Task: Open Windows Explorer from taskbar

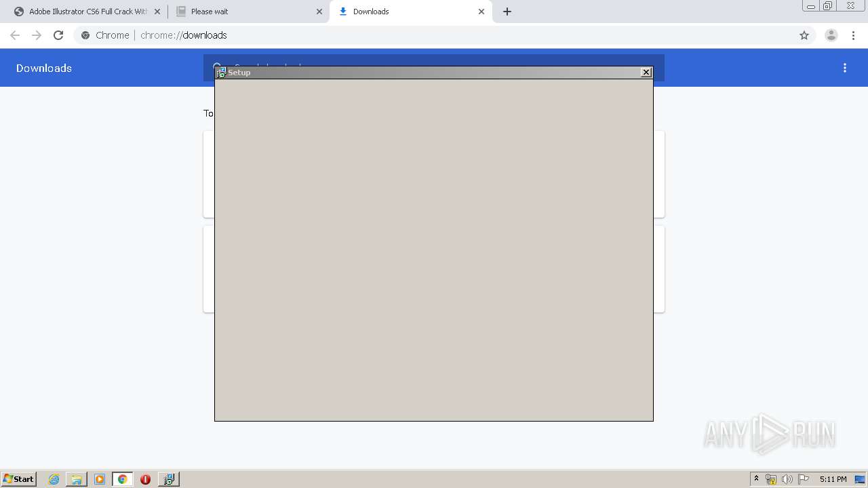Action: coord(77,479)
